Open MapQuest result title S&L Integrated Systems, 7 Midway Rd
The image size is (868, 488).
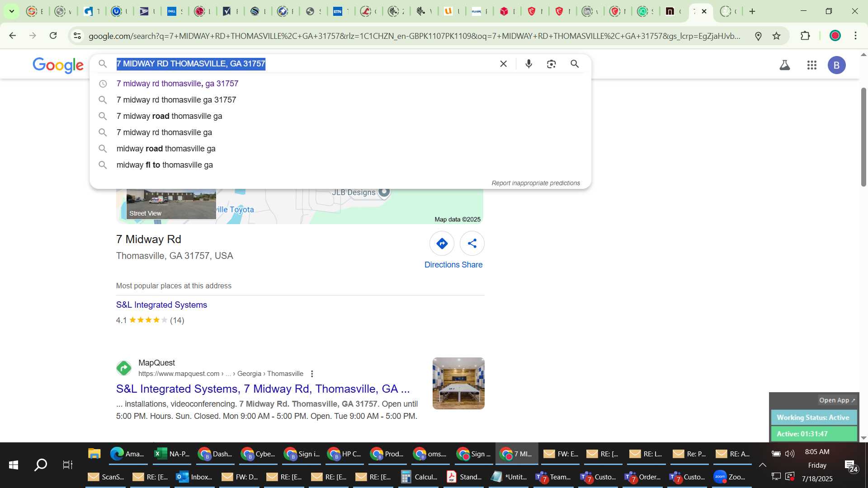pos(263,389)
